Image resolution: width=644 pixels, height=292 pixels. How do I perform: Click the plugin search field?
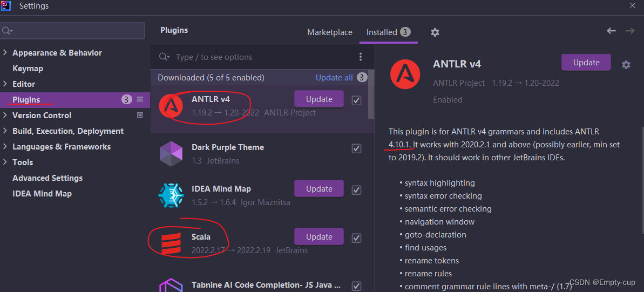263,57
